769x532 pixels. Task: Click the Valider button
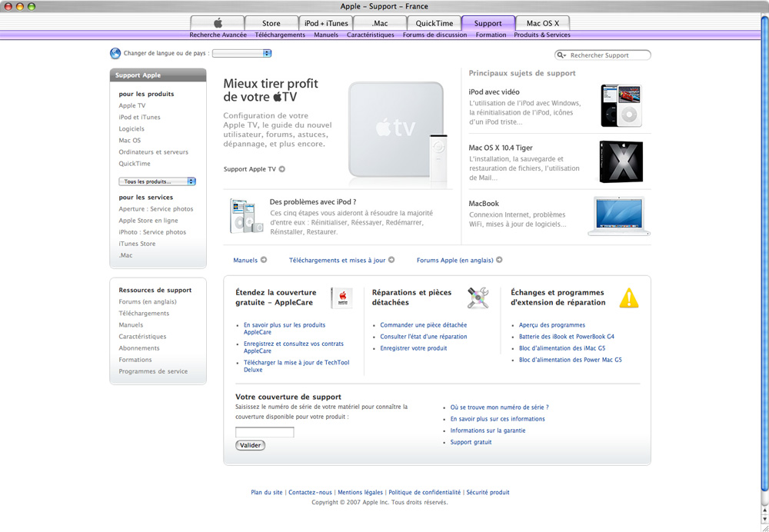250,445
